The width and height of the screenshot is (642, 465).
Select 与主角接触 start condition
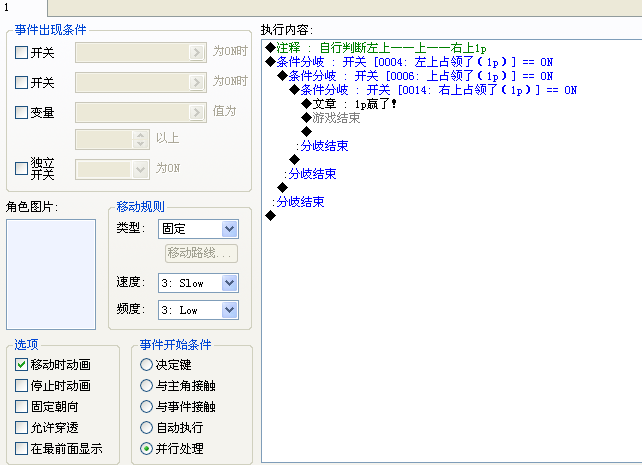point(146,385)
